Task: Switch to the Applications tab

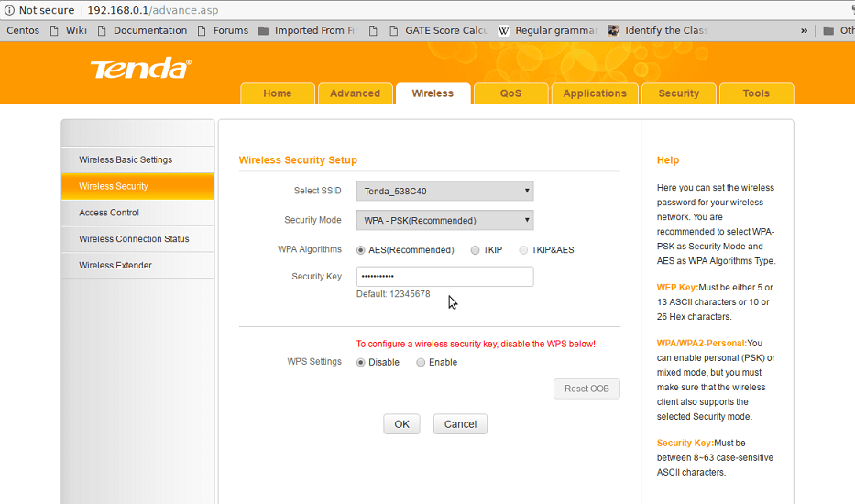Action: [x=595, y=93]
